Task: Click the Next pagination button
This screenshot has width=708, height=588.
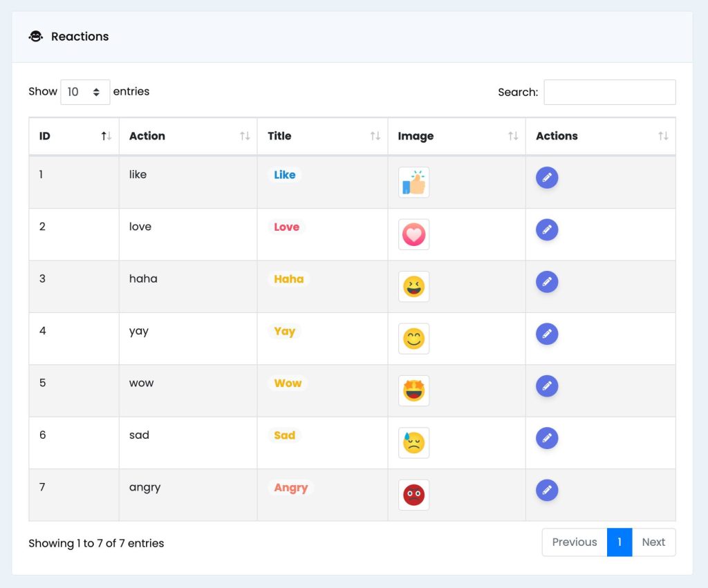Action: click(x=653, y=542)
